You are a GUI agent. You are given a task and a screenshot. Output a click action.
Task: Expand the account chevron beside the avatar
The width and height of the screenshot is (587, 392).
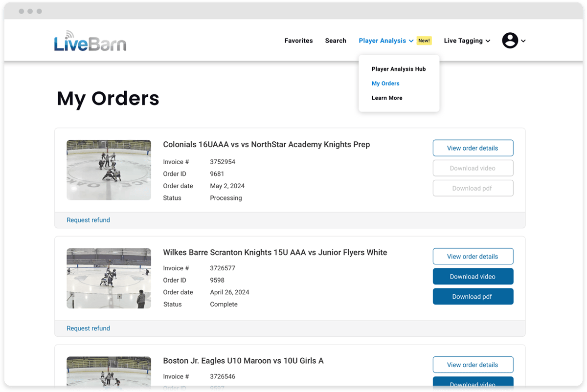pos(523,41)
